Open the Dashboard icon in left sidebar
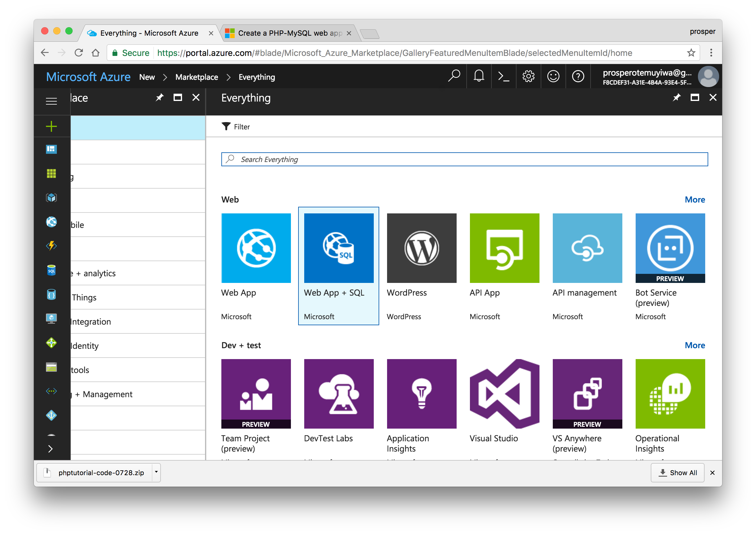Image resolution: width=756 pixels, height=535 pixels. pos(51,149)
